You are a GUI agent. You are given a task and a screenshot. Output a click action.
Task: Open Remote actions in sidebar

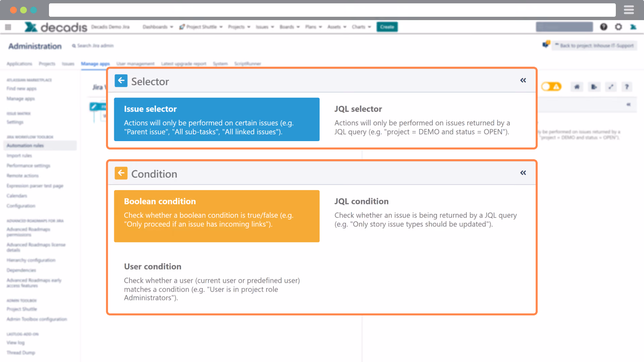[22, 176]
